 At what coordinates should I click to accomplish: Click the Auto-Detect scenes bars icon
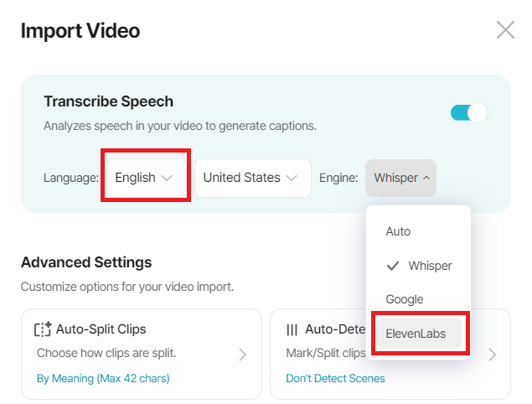pos(292,329)
